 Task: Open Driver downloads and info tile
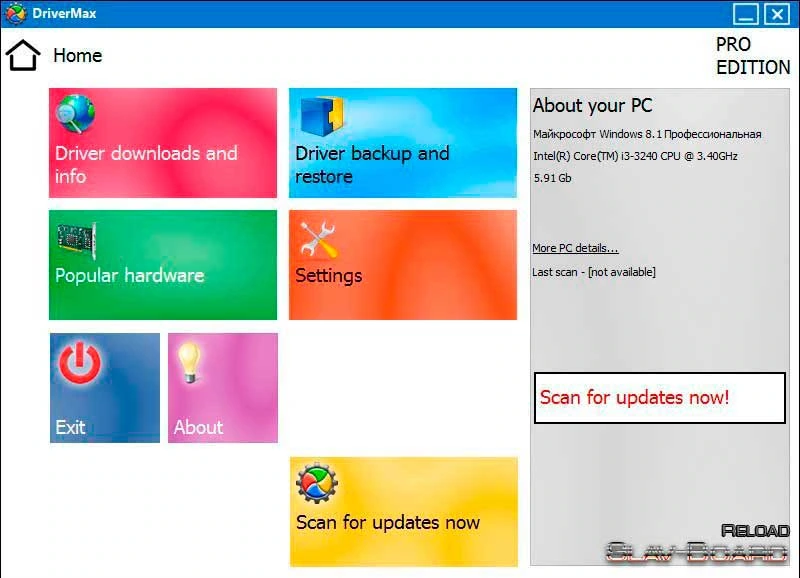[163, 142]
